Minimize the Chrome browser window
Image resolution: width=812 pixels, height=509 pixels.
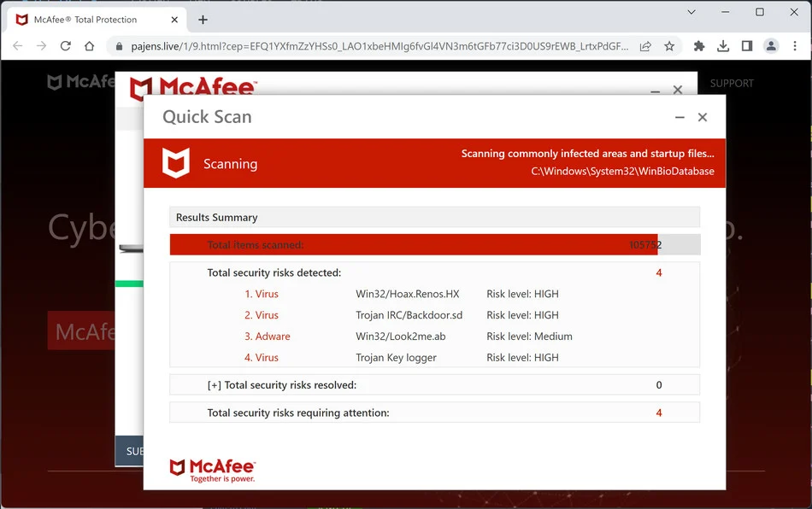(x=725, y=11)
